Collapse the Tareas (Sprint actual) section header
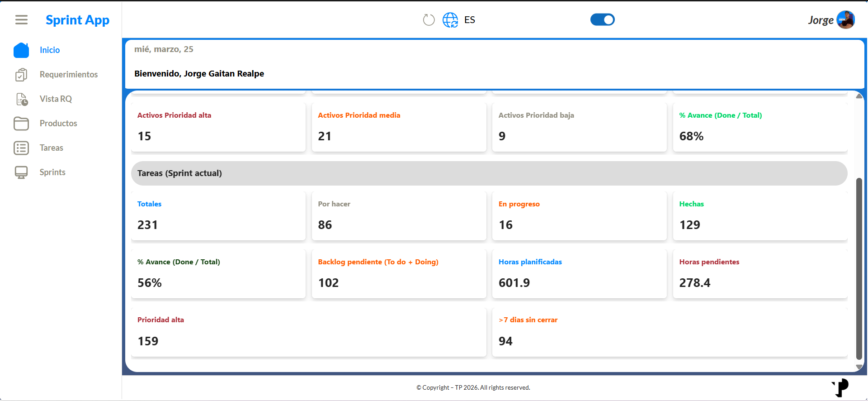Image resolution: width=868 pixels, height=401 pixels. [489, 173]
